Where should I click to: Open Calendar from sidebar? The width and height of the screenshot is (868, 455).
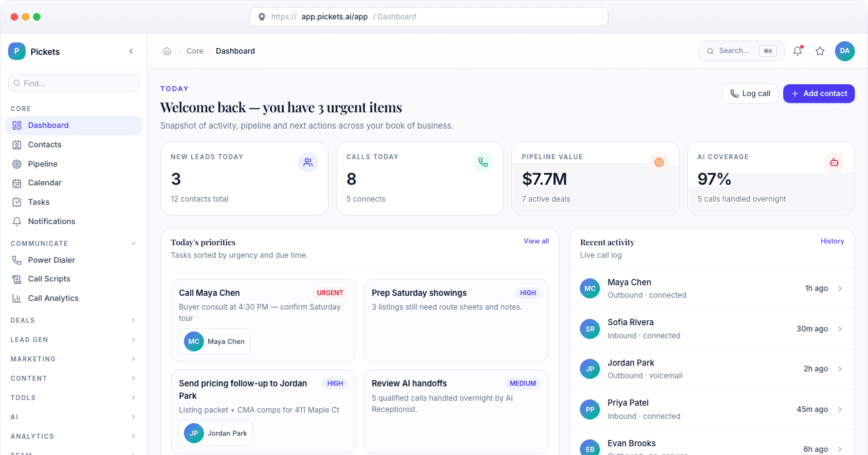[x=74, y=183]
